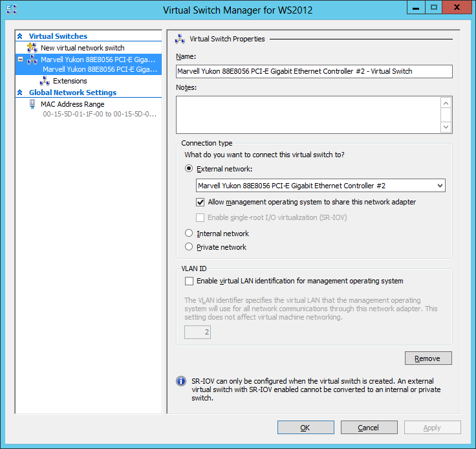
Task: Select the External network radio button
Action: coord(189,169)
